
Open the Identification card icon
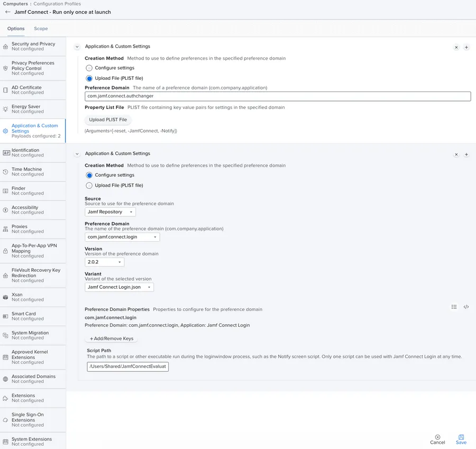pyautogui.click(x=6, y=153)
